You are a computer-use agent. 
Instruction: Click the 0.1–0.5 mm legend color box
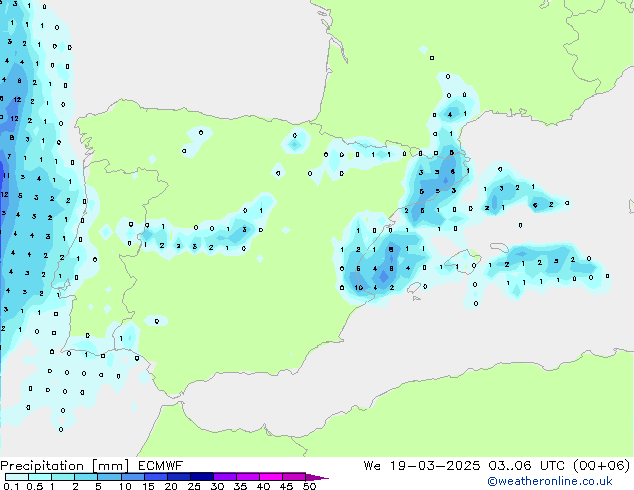(17, 477)
